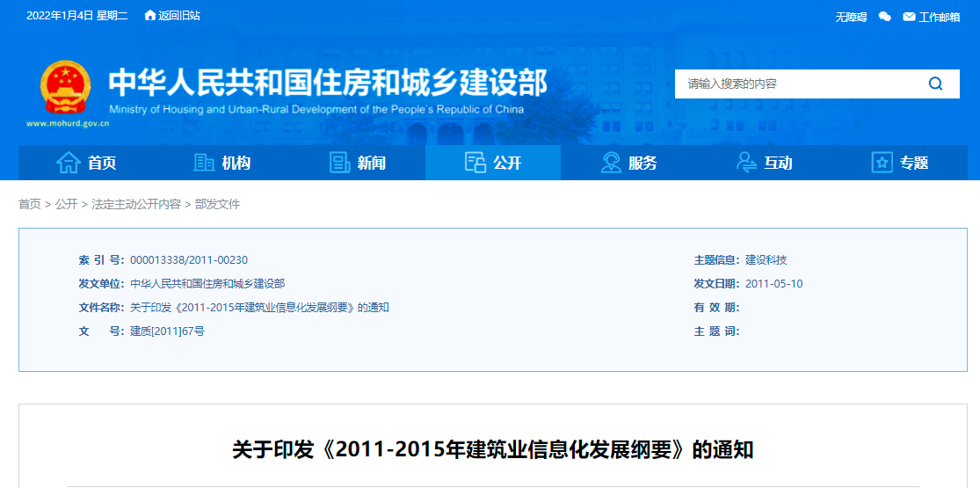Viewport: 980px width, 488px height.
Task: Open the 机构 navigation tab
Action: 221,163
